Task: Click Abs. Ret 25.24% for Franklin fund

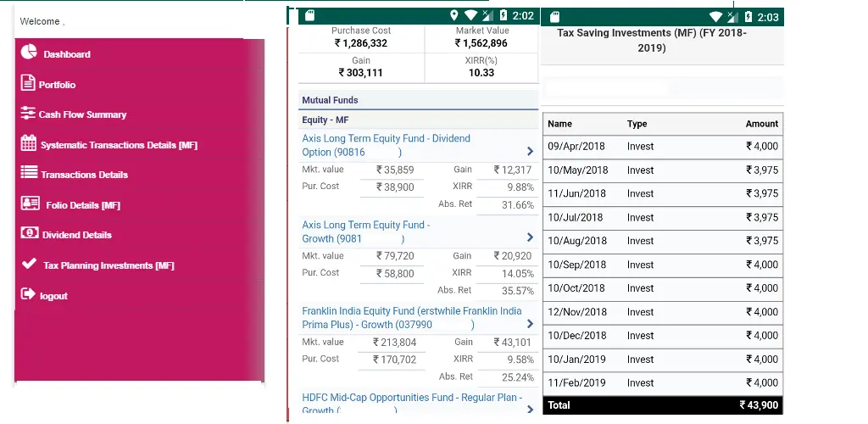Action: [520, 377]
